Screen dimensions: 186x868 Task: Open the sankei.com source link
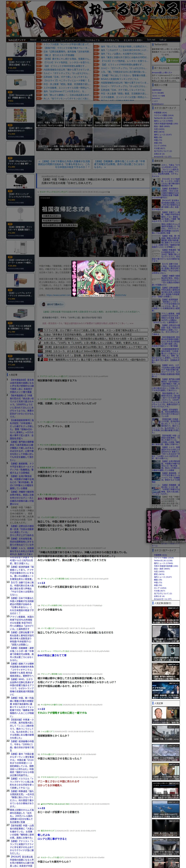click(86, 295)
